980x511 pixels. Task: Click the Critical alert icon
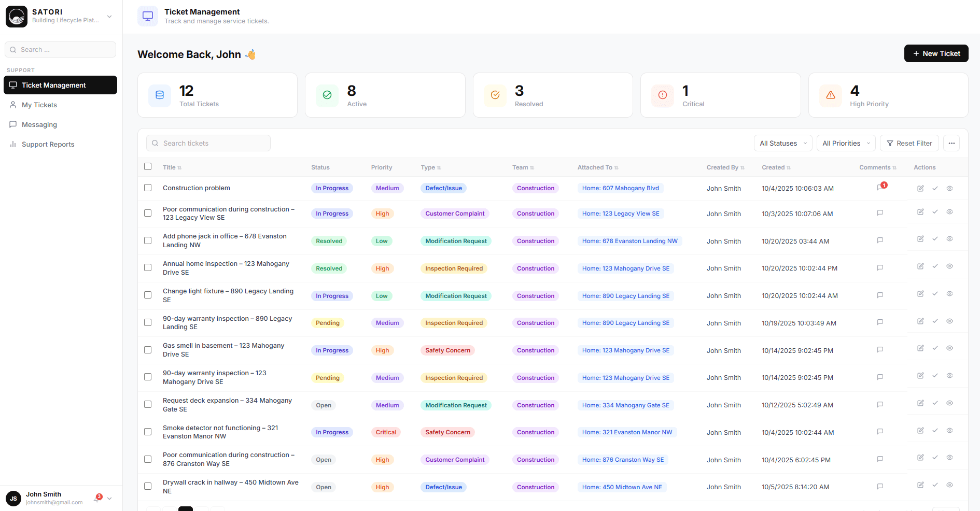point(663,95)
